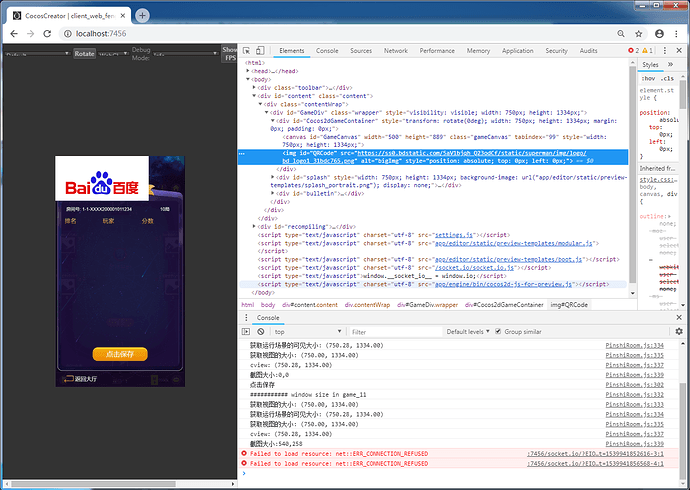Toggle the device toolbar in DevTools
This screenshot has width=690, height=490.
pos(260,51)
